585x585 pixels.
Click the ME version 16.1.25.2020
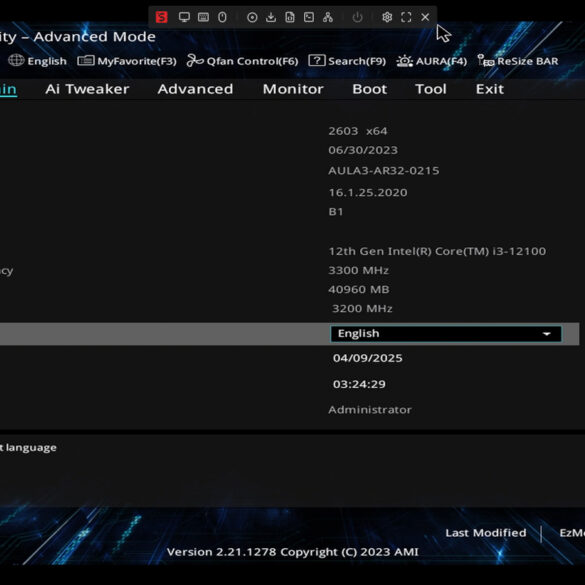(x=367, y=193)
